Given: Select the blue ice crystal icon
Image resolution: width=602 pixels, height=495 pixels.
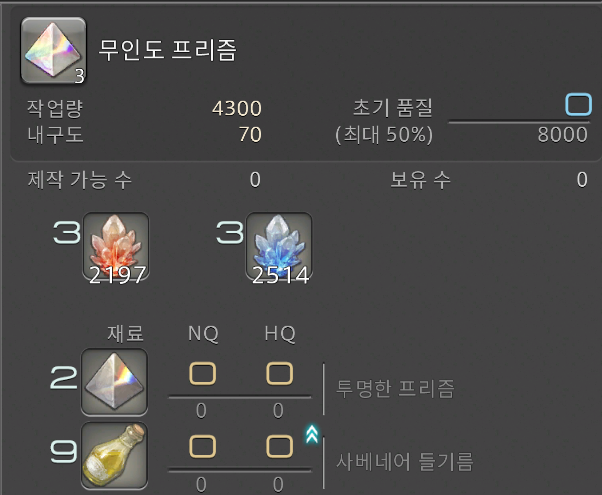Looking at the screenshot, I should click(279, 246).
